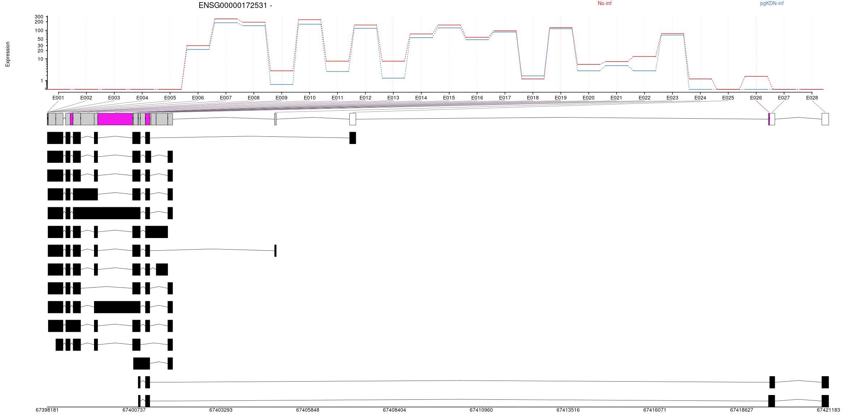Click exon label E005
This screenshot has height=416, width=868.
(x=170, y=98)
